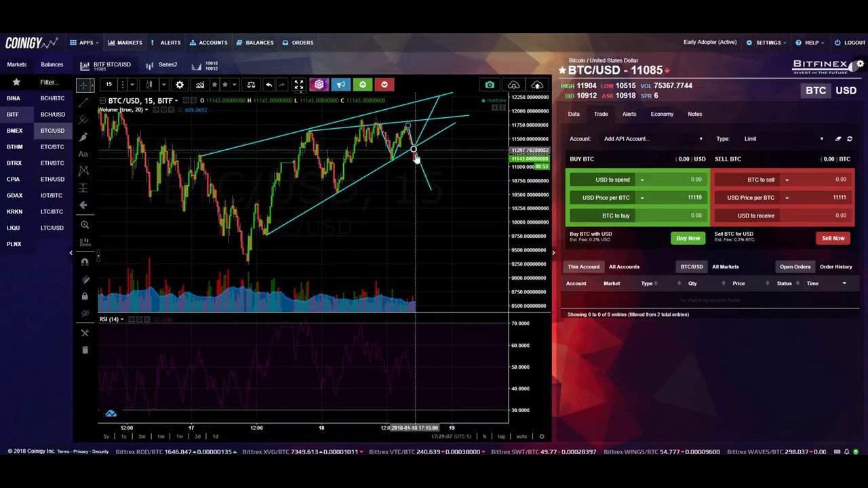Screen dimensions: 868x488
Task: Toggle auto scale on chart
Action: (x=521, y=436)
